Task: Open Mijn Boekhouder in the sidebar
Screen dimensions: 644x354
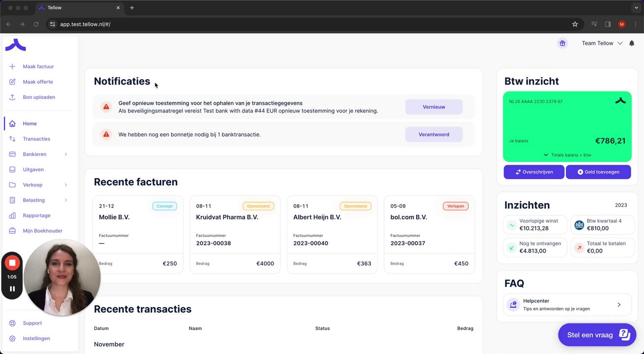Action: pyautogui.click(x=42, y=231)
